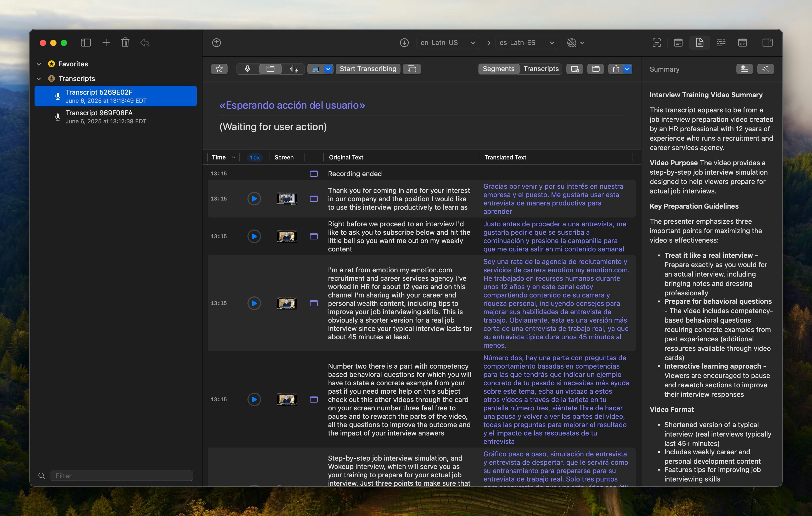Switch to the Transcripts tab

point(541,69)
